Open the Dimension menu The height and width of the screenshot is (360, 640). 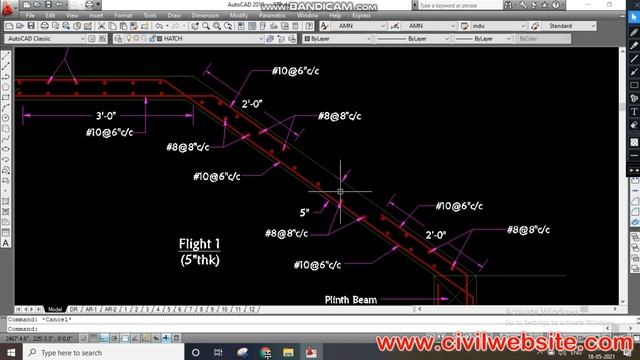[x=205, y=16]
